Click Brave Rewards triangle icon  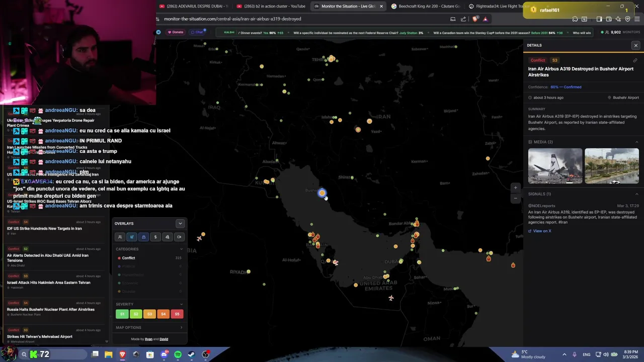pyautogui.click(x=485, y=19)
